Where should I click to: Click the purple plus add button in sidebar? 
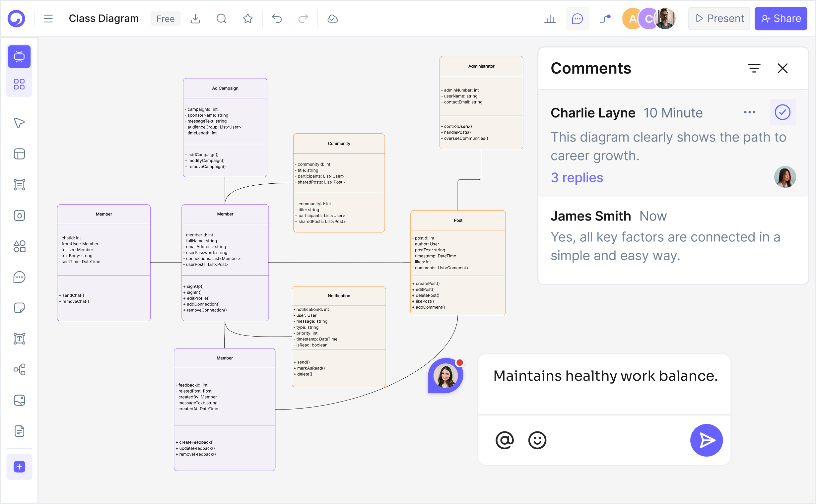pyautogui.click(x=19, y=467)
